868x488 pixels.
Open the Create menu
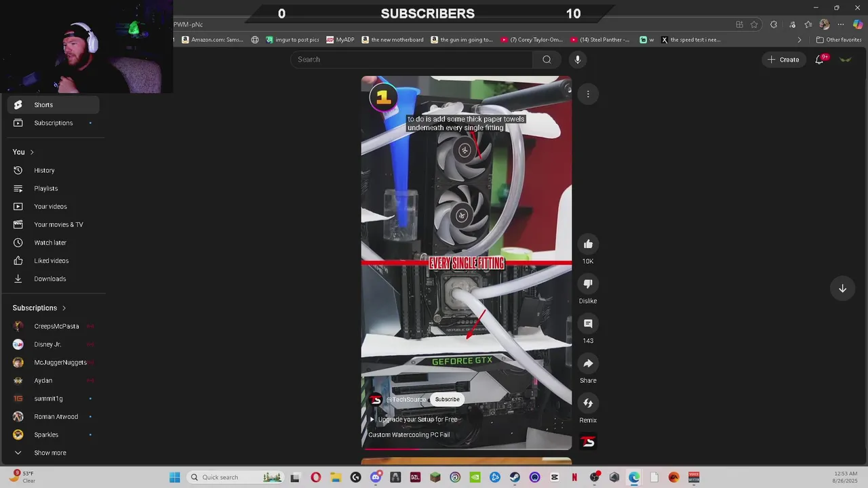(783, 60)
